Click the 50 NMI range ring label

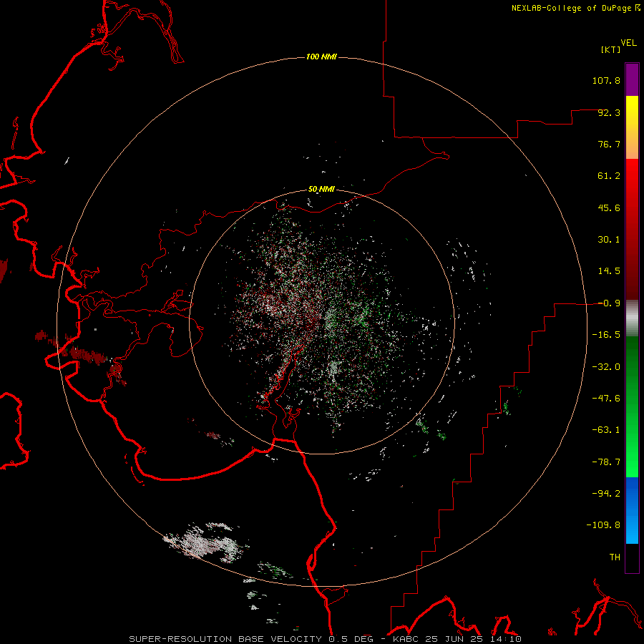click(321, 190)
